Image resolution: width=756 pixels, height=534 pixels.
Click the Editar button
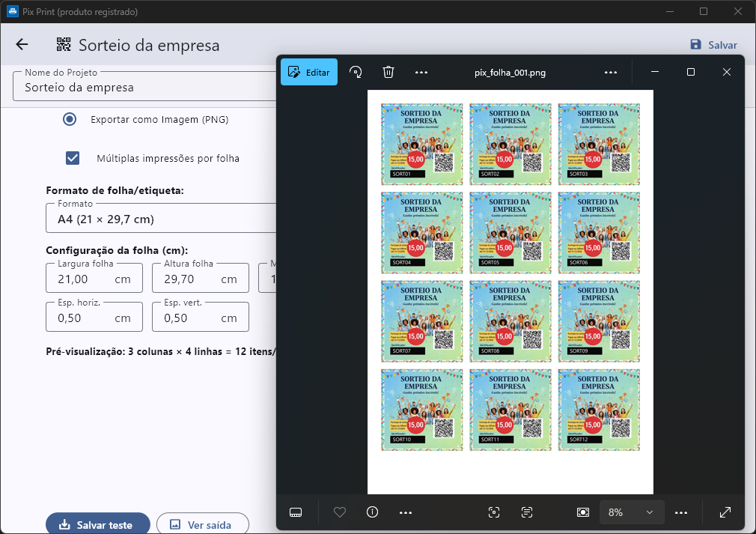[x=309, y=72]
